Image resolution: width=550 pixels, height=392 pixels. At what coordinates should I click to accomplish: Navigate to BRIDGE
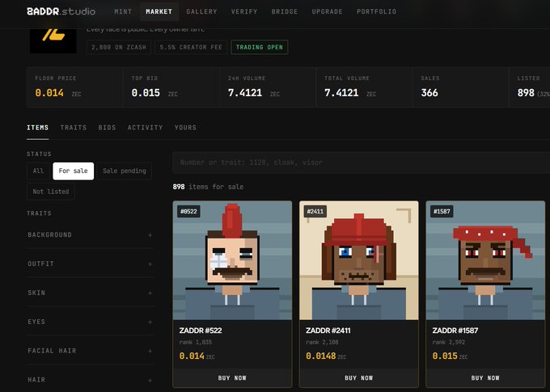pos(285,11)
